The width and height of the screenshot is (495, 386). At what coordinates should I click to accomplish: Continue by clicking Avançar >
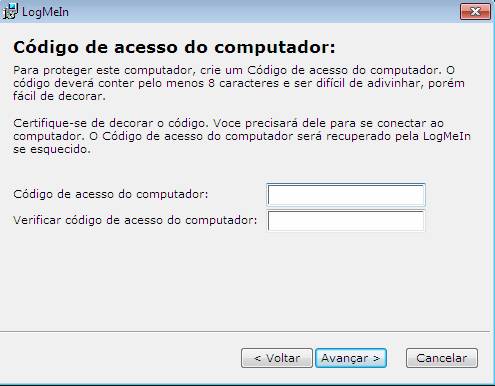click(x=351, y=358)
